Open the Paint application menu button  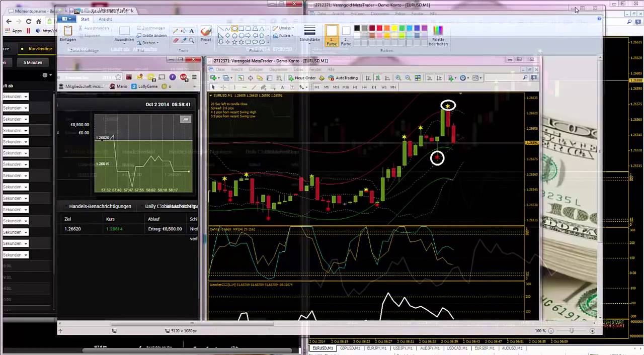click(x=66, y=19)
